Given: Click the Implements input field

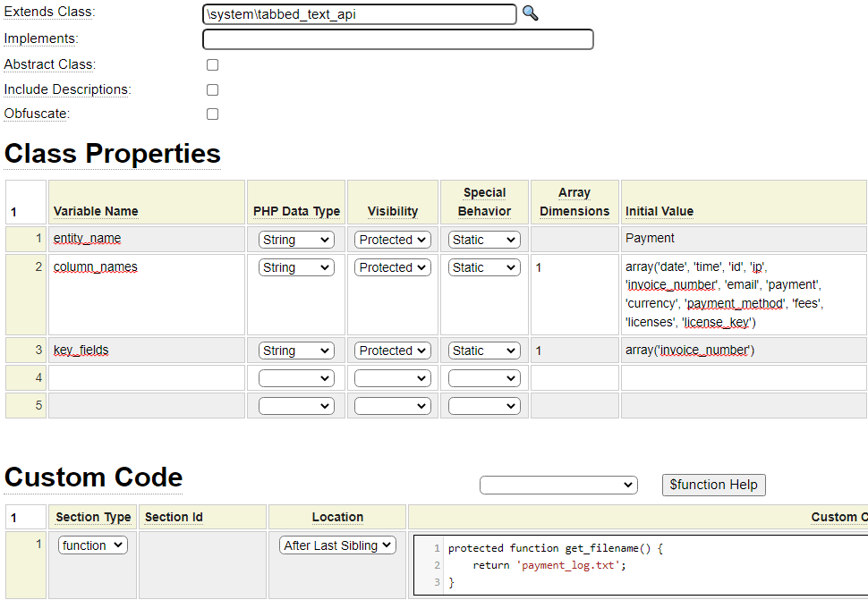Looking at the screenshot, I should pyautogui.click(x=398, y=39).
